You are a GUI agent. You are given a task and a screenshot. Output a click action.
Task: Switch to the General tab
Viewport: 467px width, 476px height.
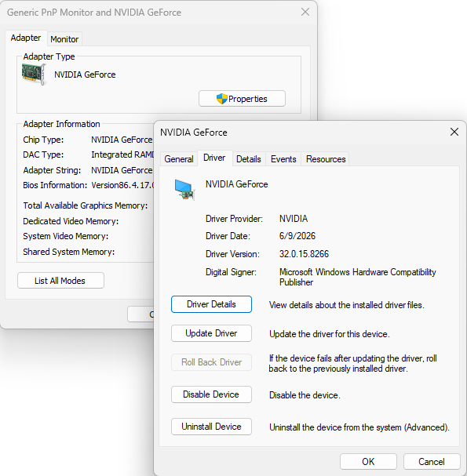179,159
